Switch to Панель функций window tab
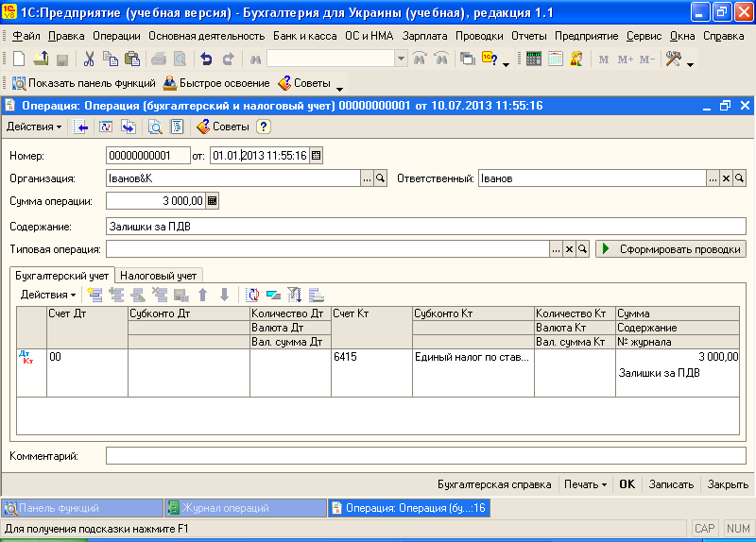Screen dimensions: 756x542 point(82,508)
